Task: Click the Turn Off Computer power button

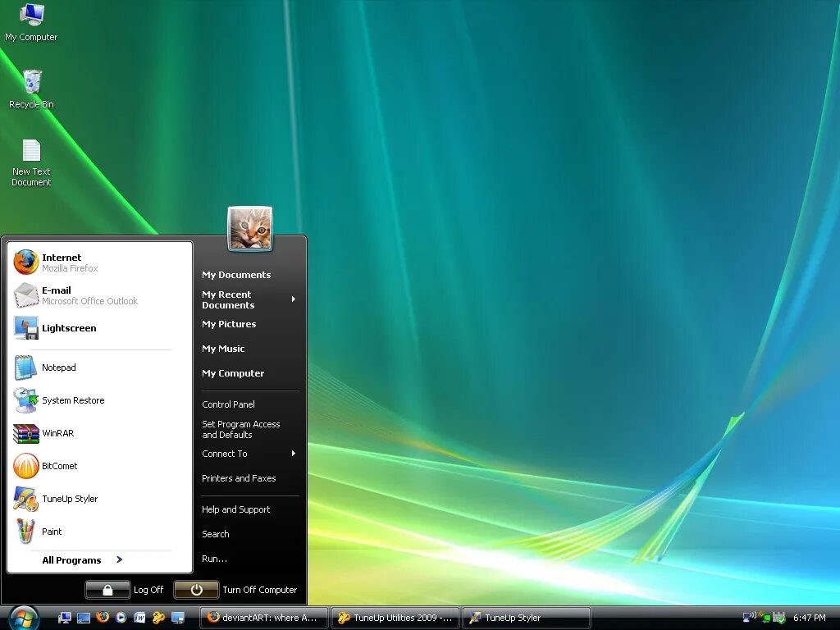Action: [x=196, y=590]
